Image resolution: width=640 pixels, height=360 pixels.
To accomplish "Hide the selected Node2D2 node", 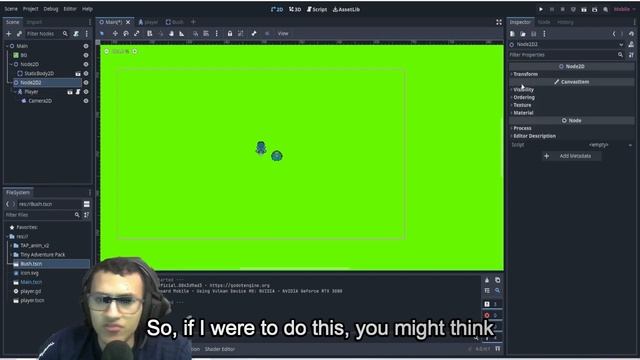I will point(86,82).
